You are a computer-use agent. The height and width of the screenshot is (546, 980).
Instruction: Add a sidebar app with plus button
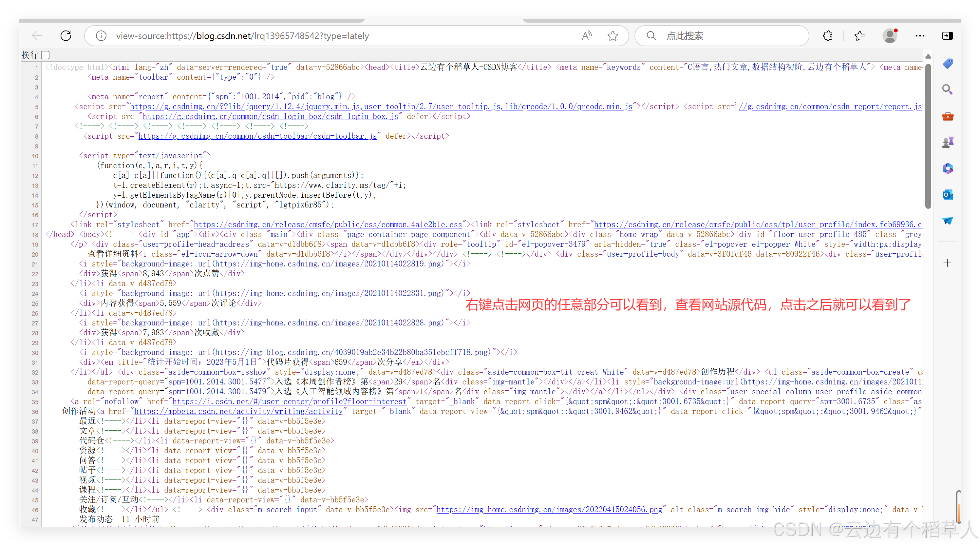coord(947,263)
